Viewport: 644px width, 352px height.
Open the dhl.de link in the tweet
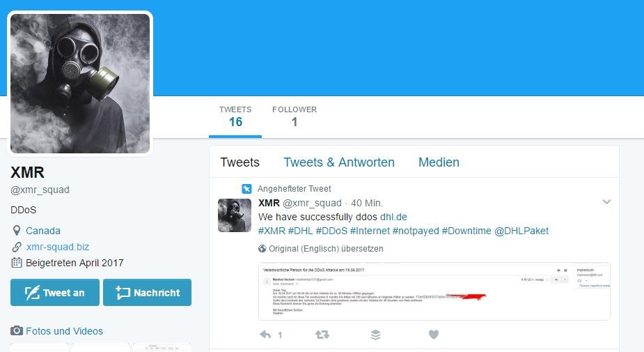(x=393, y=217)
